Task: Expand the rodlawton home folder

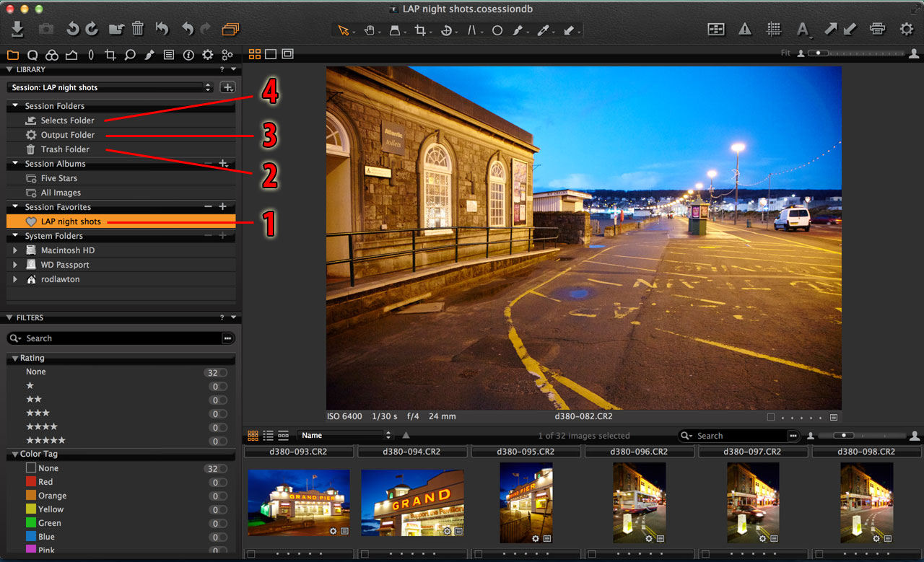Action: pos(15,279)
